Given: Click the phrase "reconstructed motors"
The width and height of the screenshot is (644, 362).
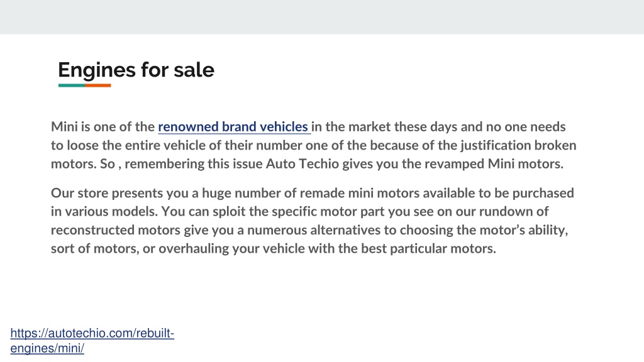Looking at the screenshot, I should [x=116, y=230].
